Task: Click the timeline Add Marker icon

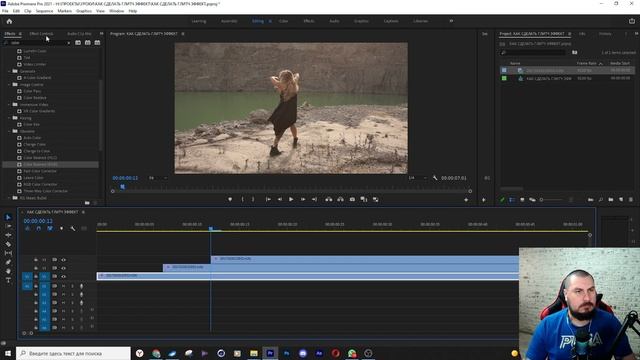Action: pyautogui.click(x=62, y=229)
